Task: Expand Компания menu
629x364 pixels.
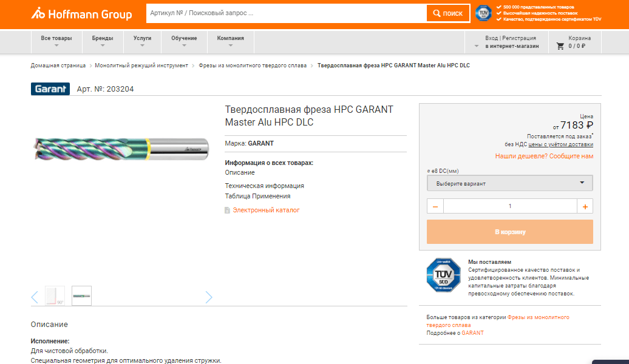Action: tap(231, 41)
